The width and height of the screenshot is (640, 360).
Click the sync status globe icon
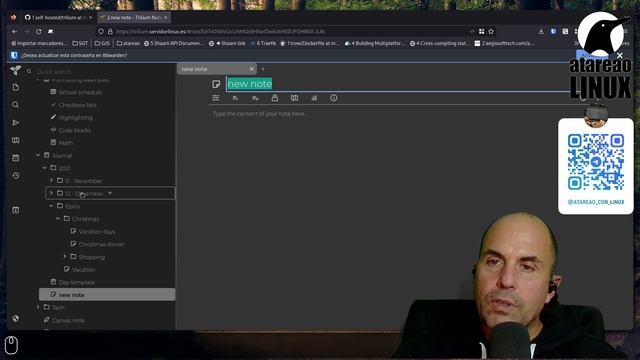16,319
